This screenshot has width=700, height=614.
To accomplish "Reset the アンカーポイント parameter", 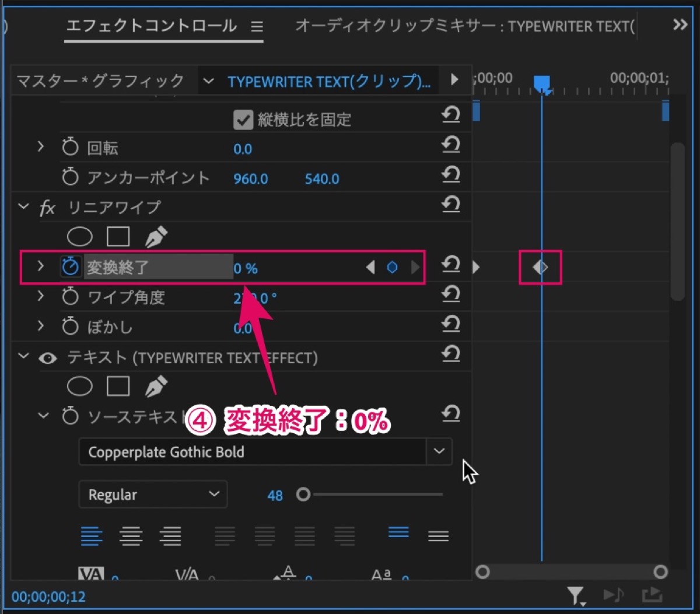I will click(450, 174).
